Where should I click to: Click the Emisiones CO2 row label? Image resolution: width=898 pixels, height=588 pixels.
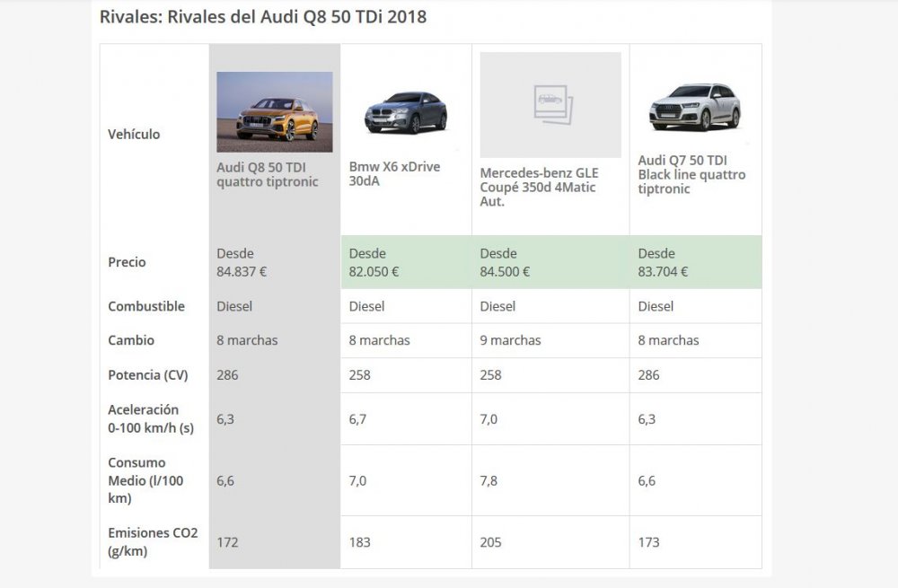click(x=153, y=541)
